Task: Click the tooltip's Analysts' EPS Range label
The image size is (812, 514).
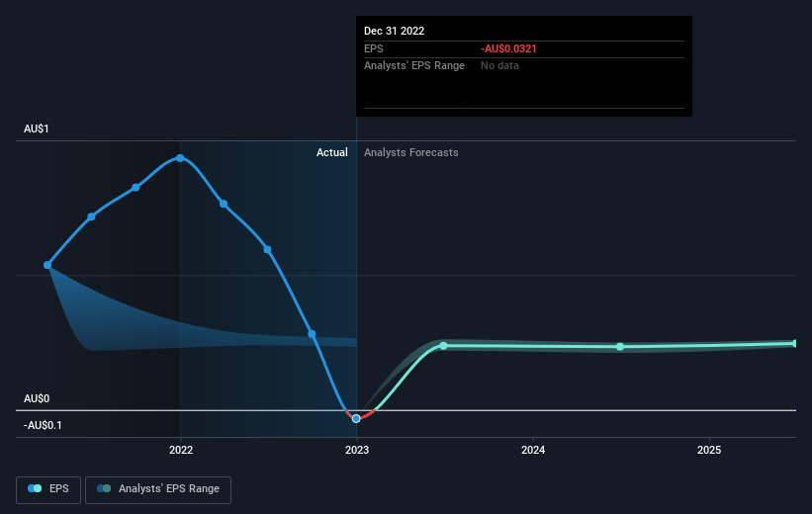Action: tap(414, 66)
